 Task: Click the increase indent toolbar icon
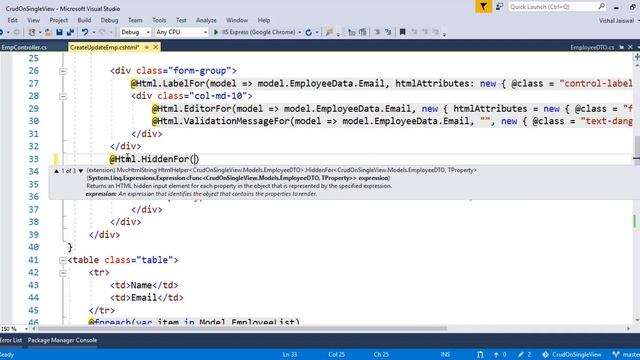pos(362,32)
